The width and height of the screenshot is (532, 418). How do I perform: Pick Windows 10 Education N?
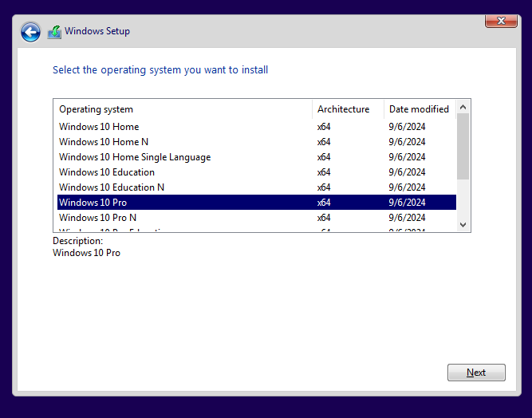[x=257, y=187]
